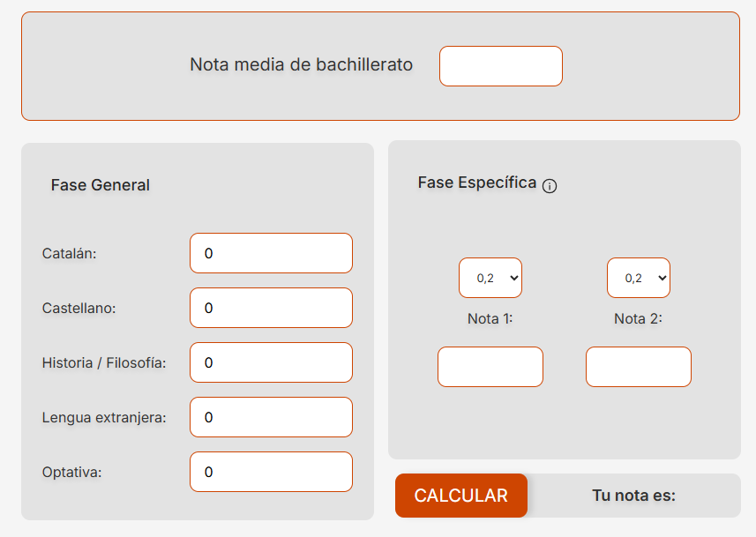Image resolution: width=756 pixels, height=537 pixels.
Task: Click the "Fase Específica" heading text
Action: point(477,183)
